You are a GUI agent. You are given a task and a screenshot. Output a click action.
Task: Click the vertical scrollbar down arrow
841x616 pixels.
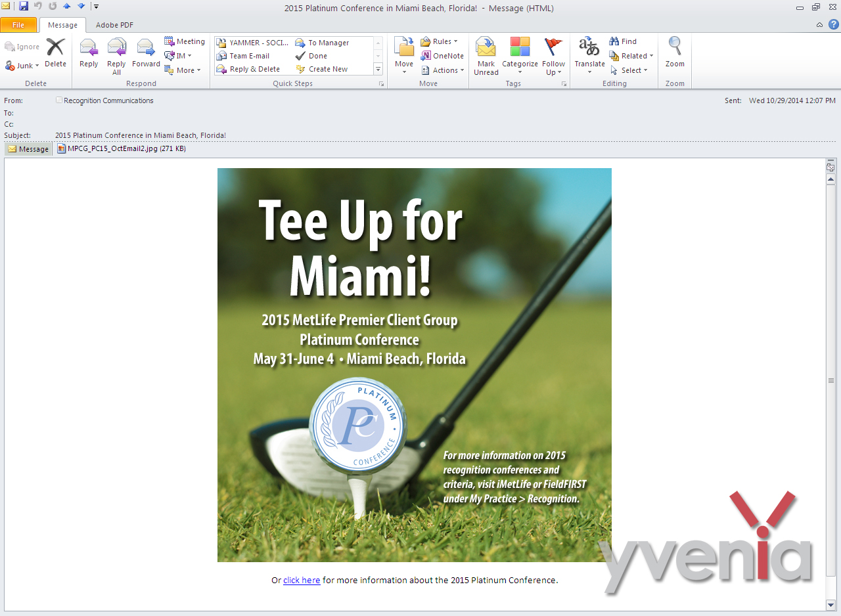coord(831,604)
